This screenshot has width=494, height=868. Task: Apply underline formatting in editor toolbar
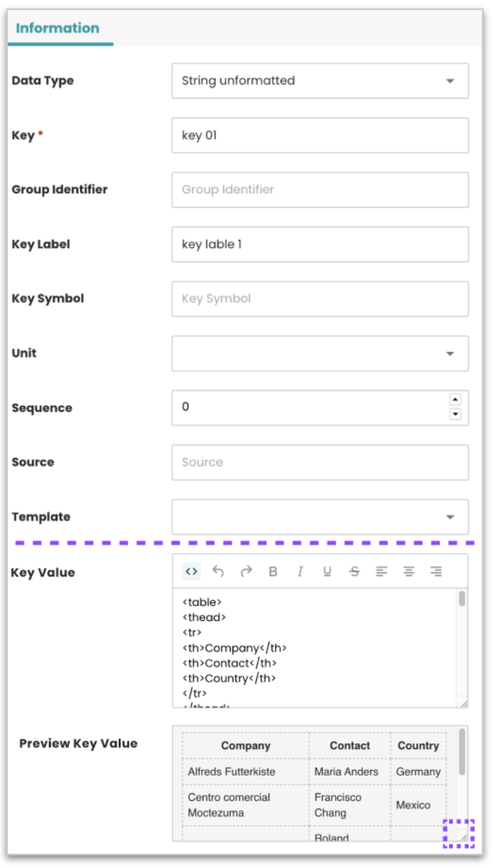click(327, 571)
